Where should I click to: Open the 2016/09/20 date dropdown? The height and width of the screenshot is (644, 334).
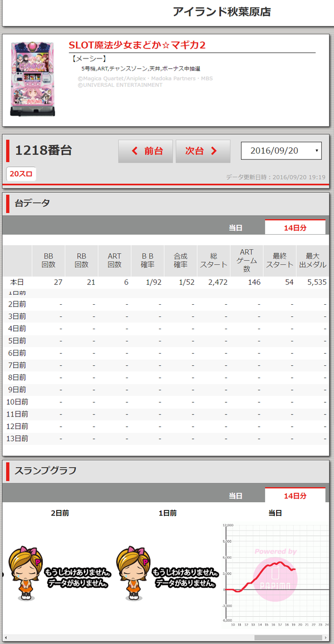coord(281,151)
